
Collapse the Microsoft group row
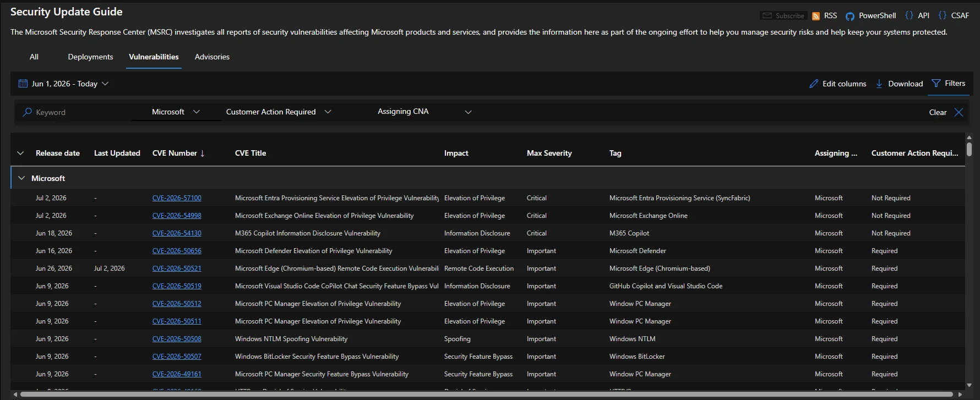click(21, 178)
